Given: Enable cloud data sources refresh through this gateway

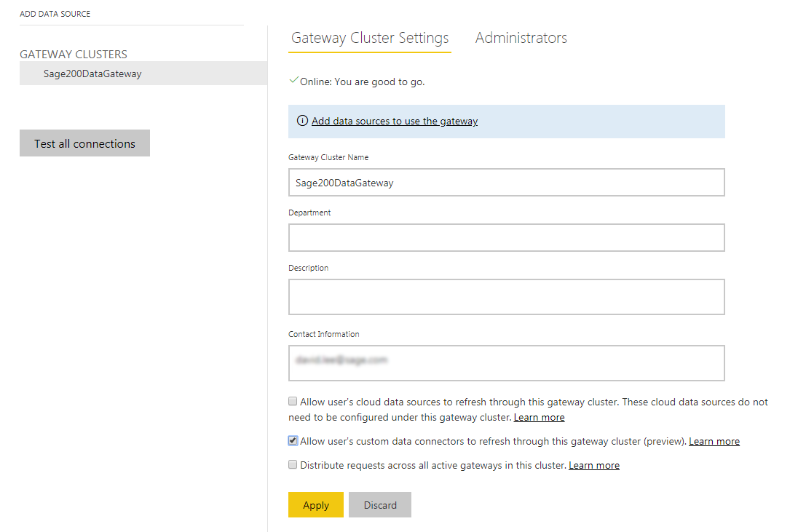Looking at the screenshot, I should point(292,401).
